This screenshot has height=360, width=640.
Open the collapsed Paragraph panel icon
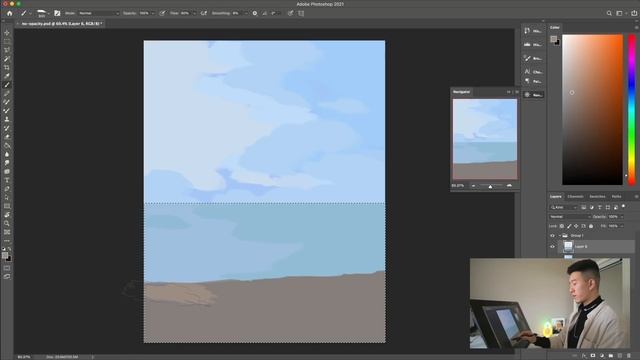527,81
